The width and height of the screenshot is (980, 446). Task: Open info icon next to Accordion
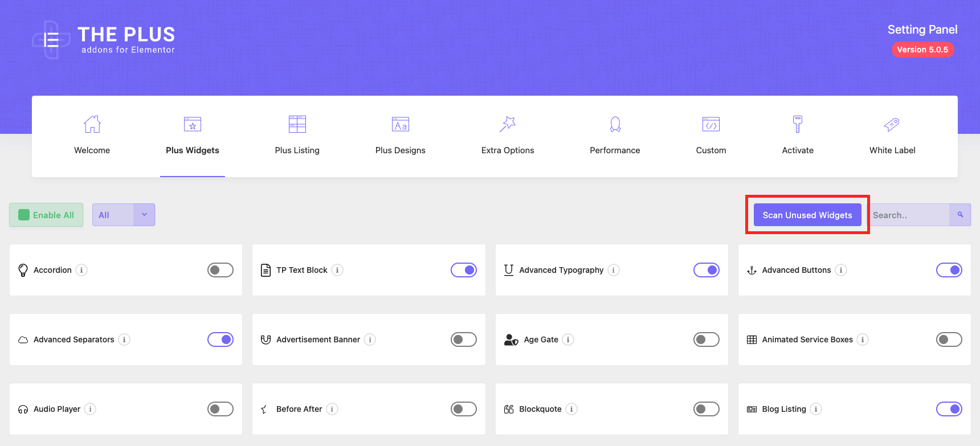pyautogui.click(x=81, y=270)
